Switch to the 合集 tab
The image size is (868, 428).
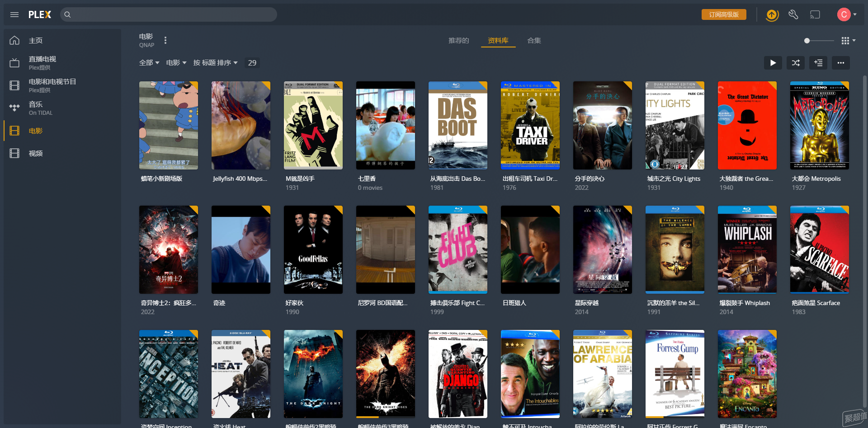coord(534,41)
